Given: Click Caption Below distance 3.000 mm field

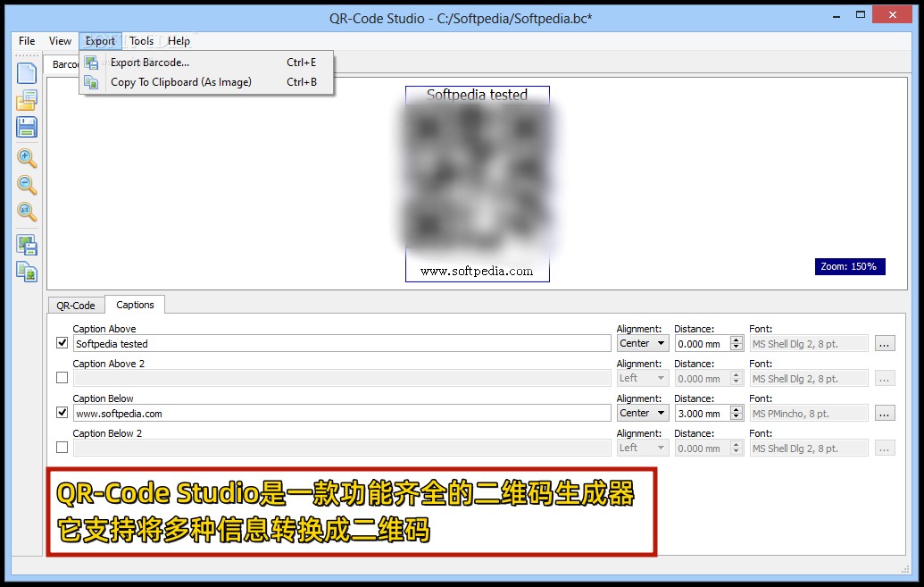Looking at the screenshot, I should click(x=703, y=413).
